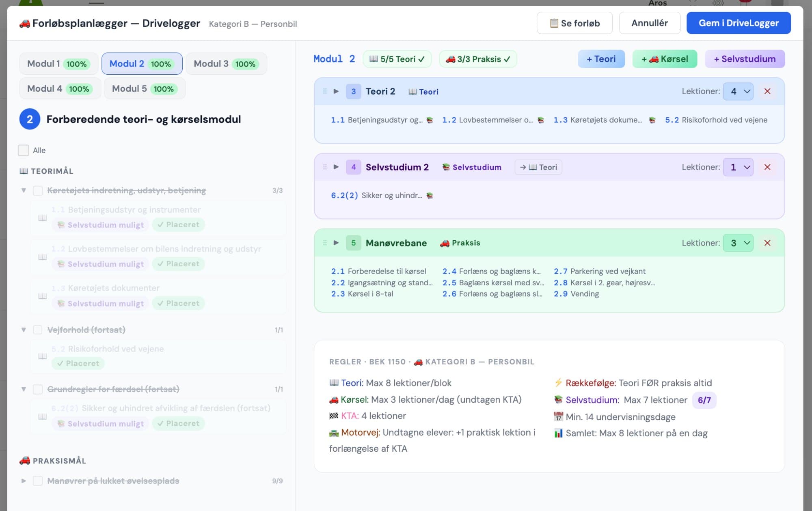This screenshot has width=812, height=511.
Task: Click the number 3 badge on Teori 2
Action: 353,91
